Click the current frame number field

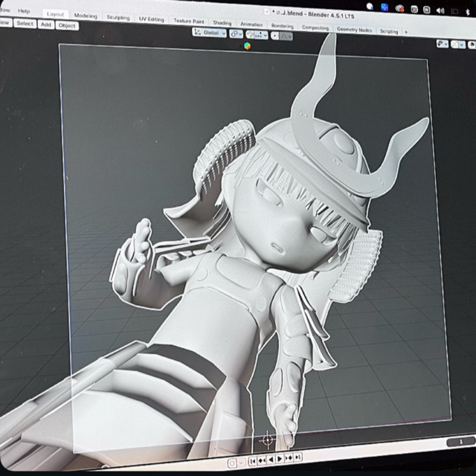point(450,442)
